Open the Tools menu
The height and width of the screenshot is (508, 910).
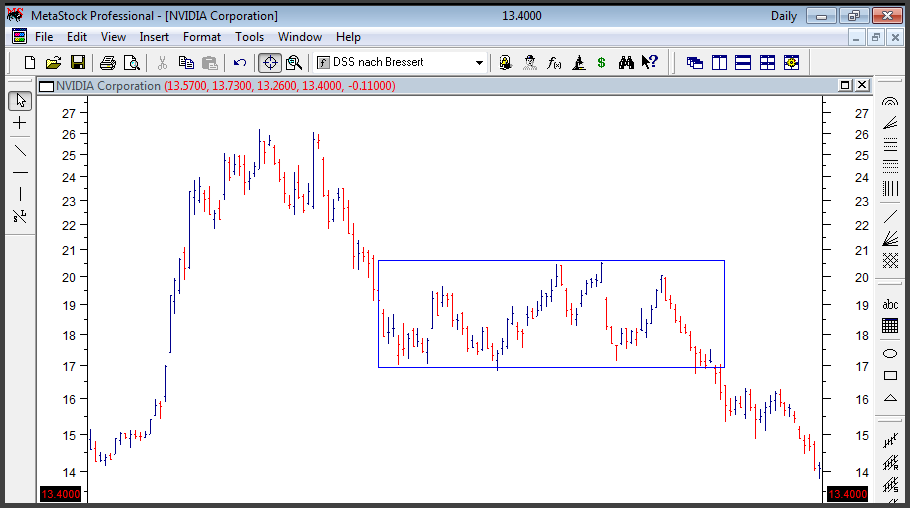[x=250, y=37]
